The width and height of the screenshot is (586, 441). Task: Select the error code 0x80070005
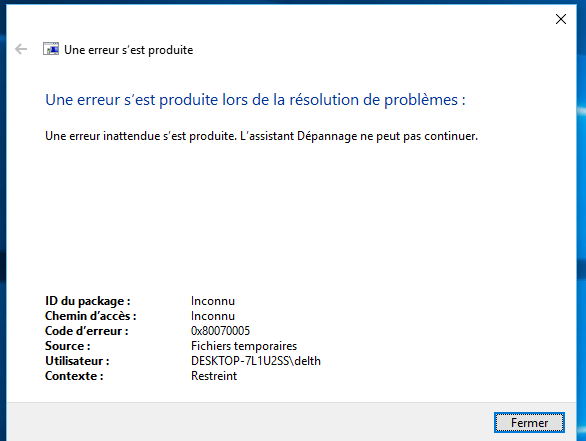pos(220,331)
